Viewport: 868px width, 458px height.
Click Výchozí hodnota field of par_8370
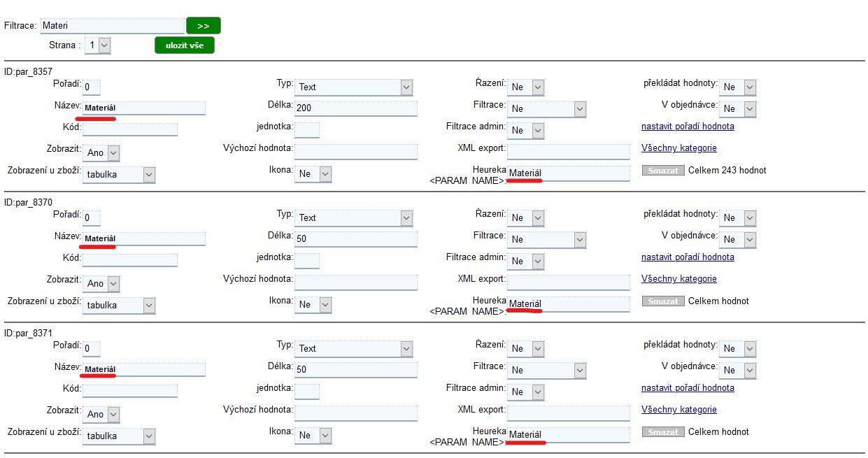(x=356, y=282)
